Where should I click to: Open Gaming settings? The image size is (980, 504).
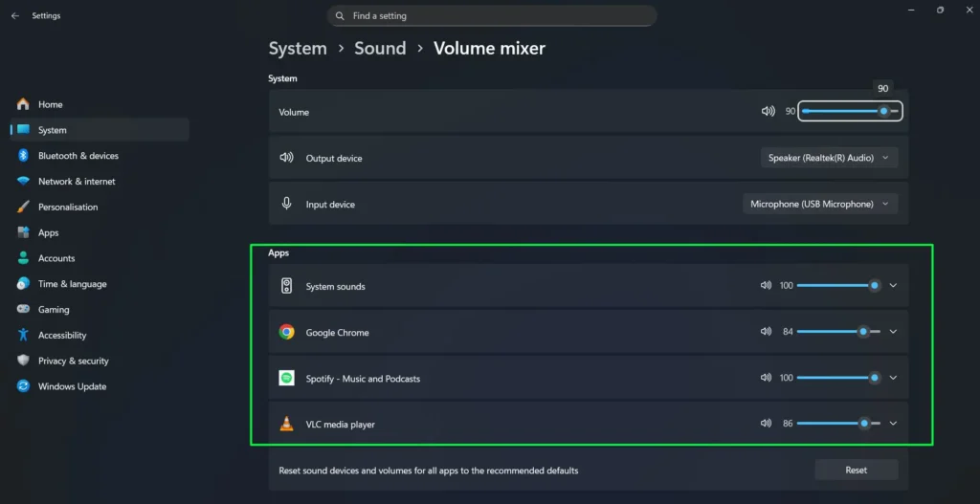pyautogui.click(x=100, y=309)
